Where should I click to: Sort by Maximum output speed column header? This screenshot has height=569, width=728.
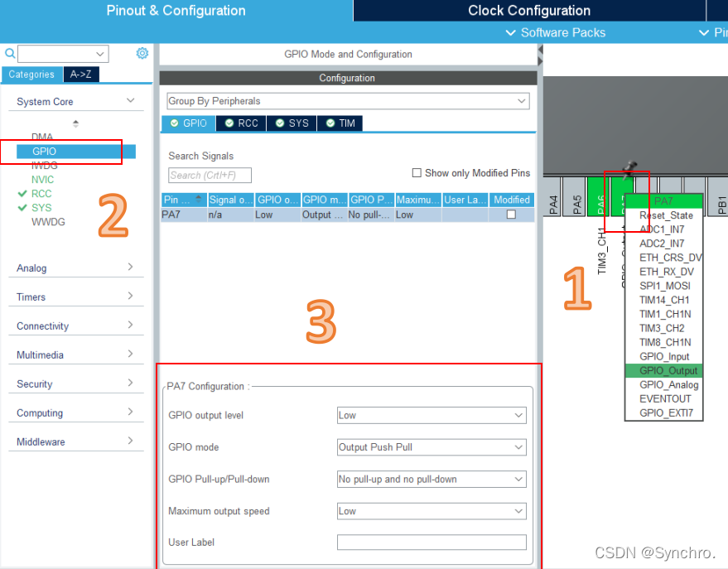(x=418, y=200)
